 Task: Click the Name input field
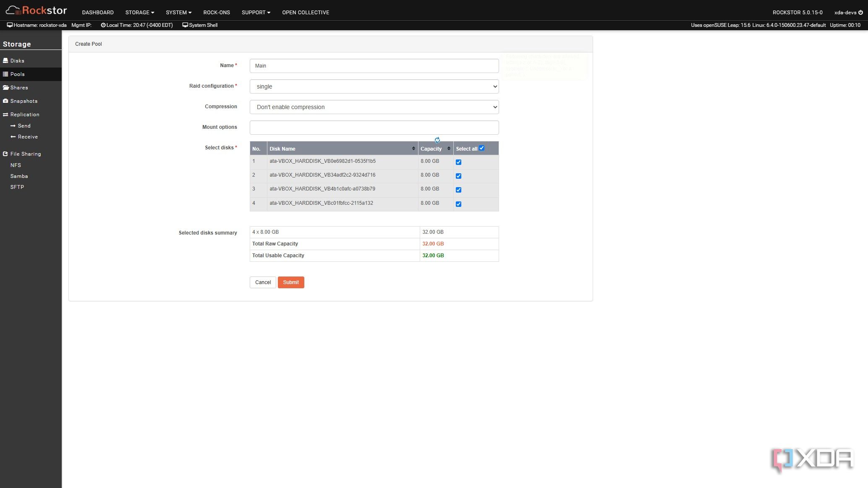[x=374, y=66]
